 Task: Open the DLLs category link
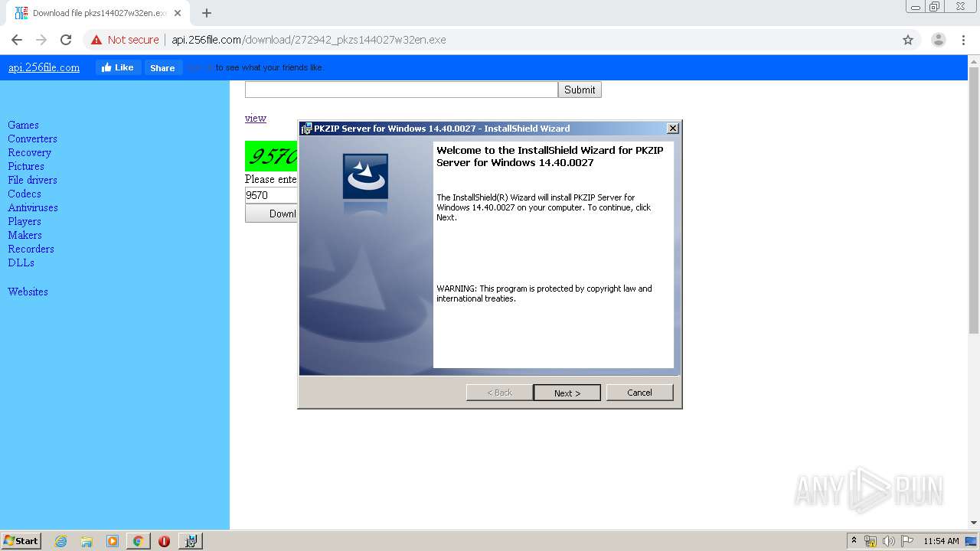click(x=21, y=262)
